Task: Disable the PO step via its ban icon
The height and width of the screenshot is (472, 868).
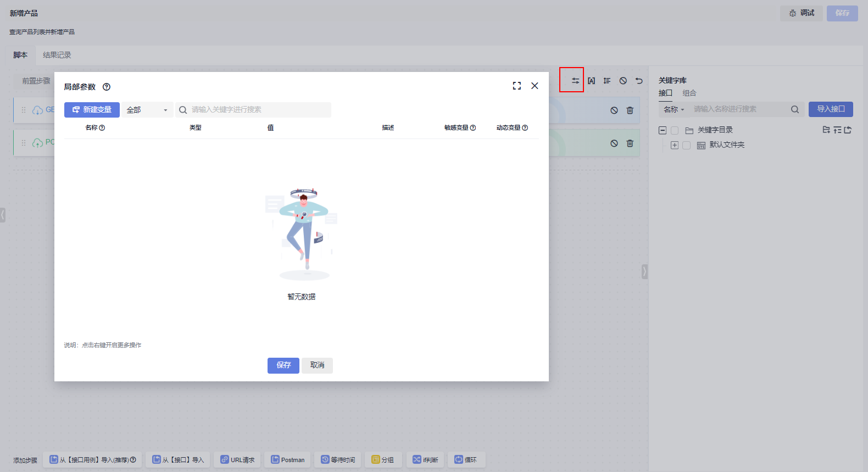Action: (614, 143)
